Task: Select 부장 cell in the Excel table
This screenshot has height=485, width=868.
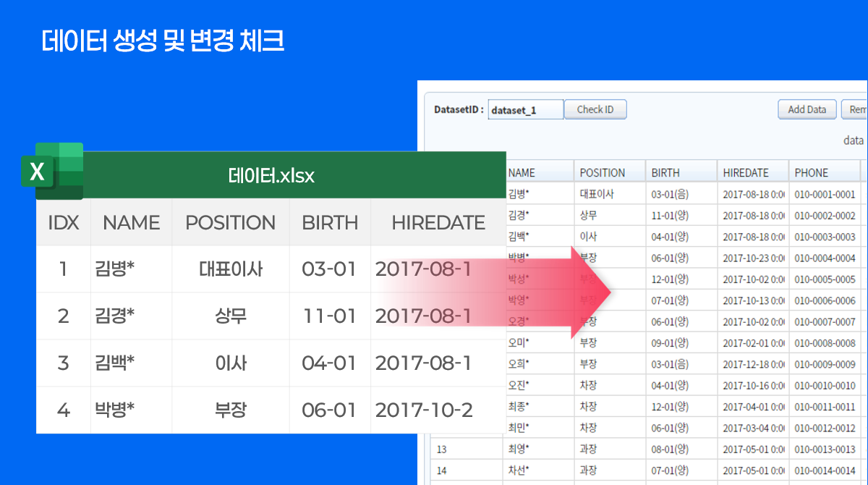Action: (x=231, y=410)
